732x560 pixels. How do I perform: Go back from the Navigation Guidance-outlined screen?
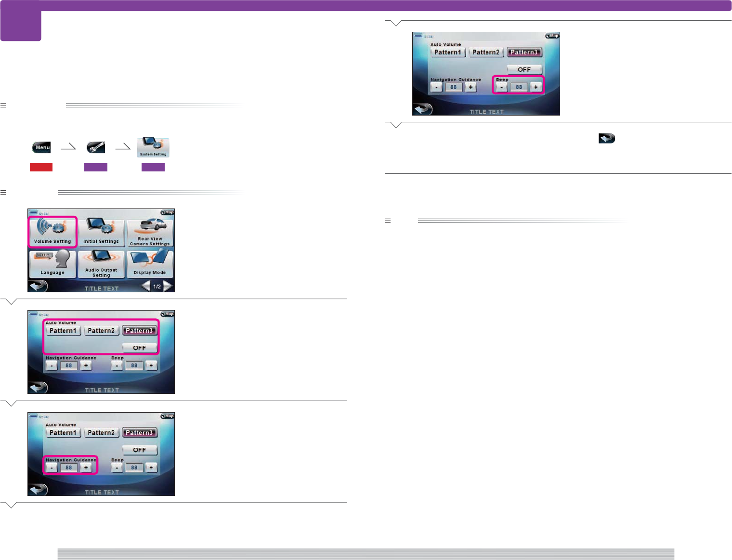pos(38,490)
